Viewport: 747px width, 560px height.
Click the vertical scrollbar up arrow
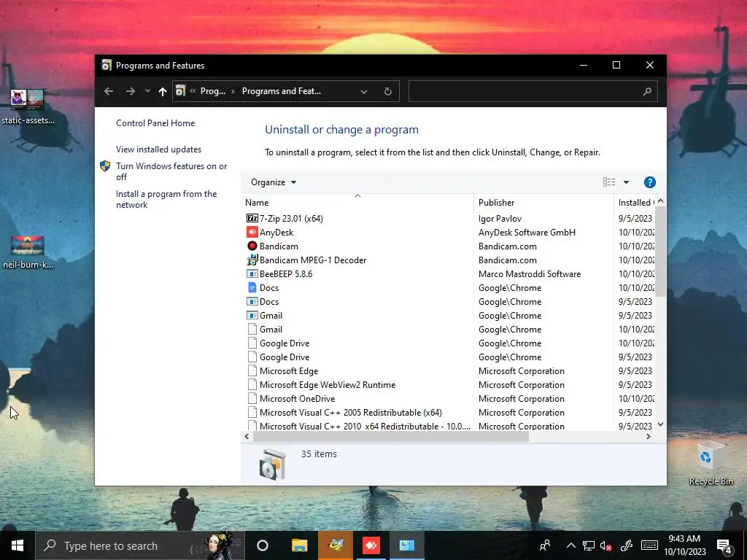pyautogui.click(x=660, y=201)
